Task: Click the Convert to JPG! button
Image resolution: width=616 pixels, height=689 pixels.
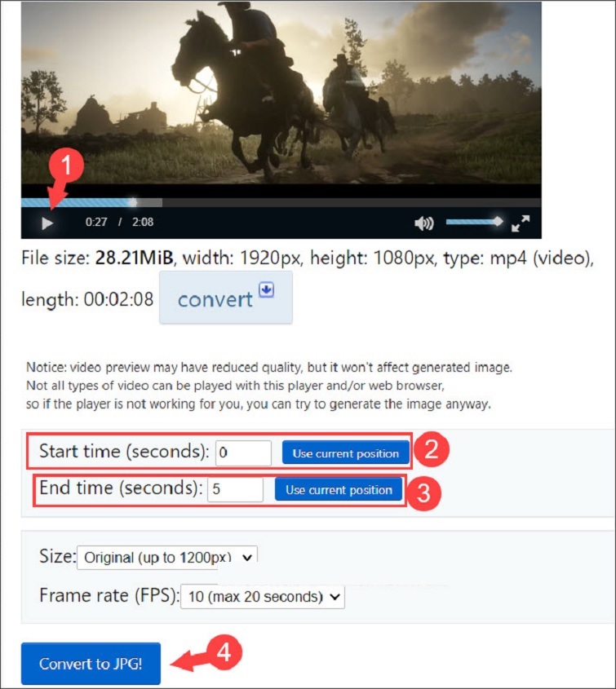Action: pyautogui.click(x=91, y=664)
